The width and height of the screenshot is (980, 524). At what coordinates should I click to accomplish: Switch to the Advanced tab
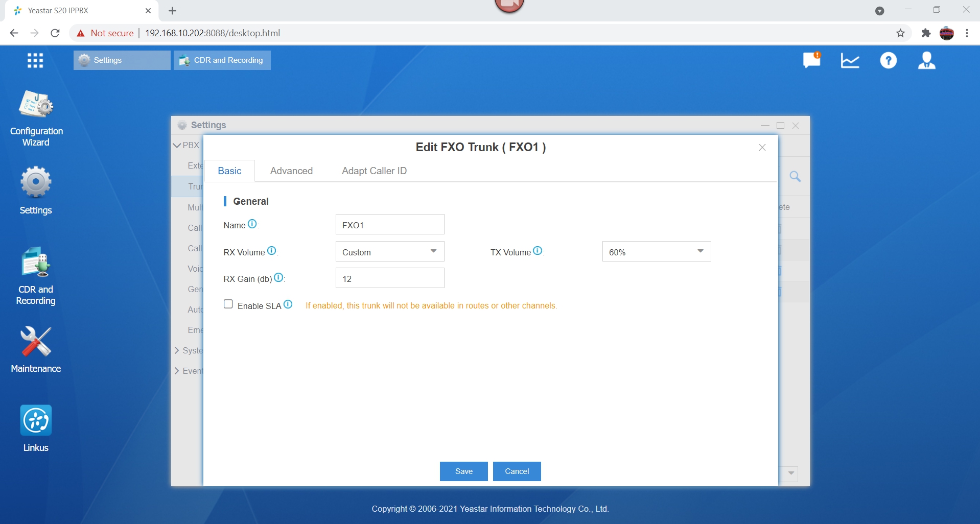tap(291, 171)
